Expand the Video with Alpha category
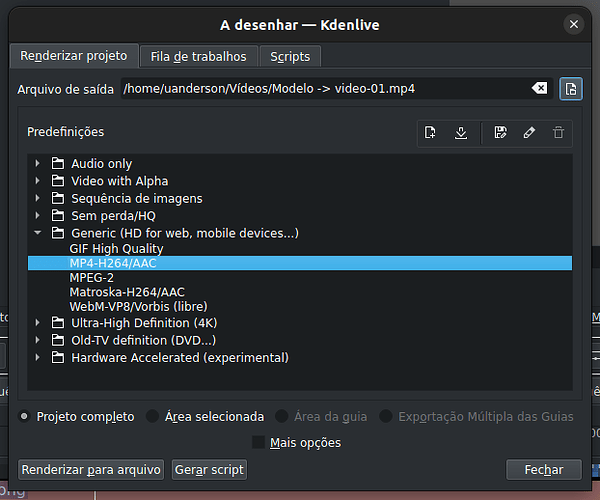 38,181
